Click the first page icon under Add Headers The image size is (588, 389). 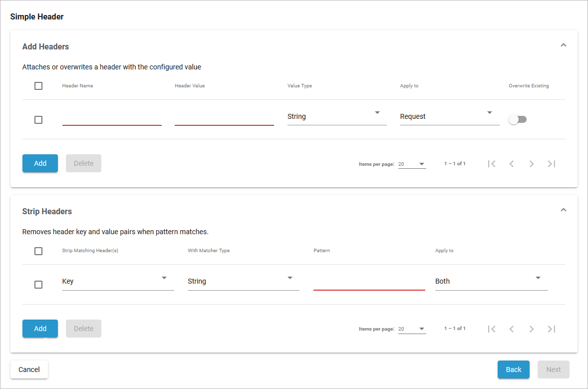pos(492,163)
